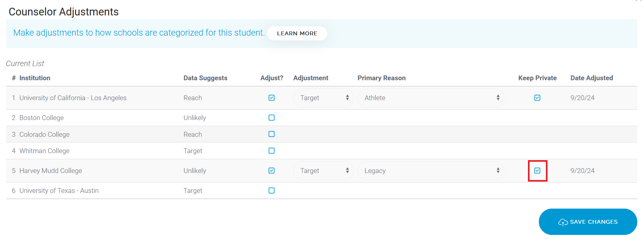Screen dimensions: 644x250
Task: Select University of Texas - Austin institution name
Action: 59,191
